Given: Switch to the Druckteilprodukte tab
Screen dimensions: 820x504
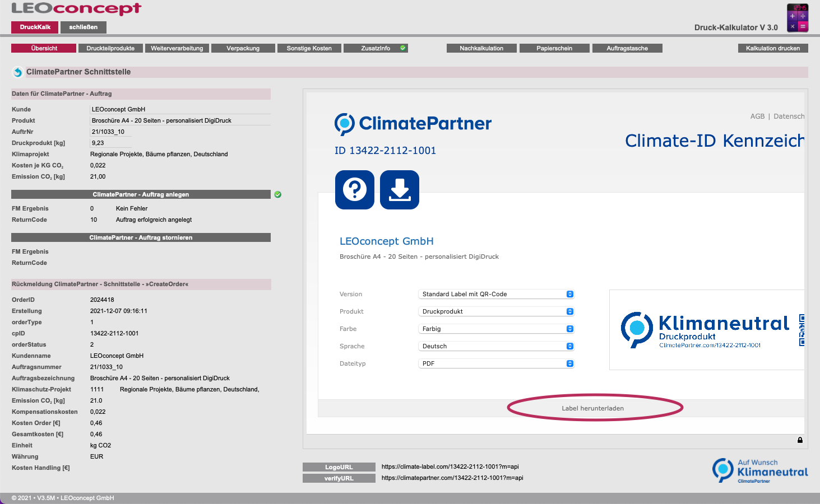Looking at the screenshot, I should click(110, 48).
